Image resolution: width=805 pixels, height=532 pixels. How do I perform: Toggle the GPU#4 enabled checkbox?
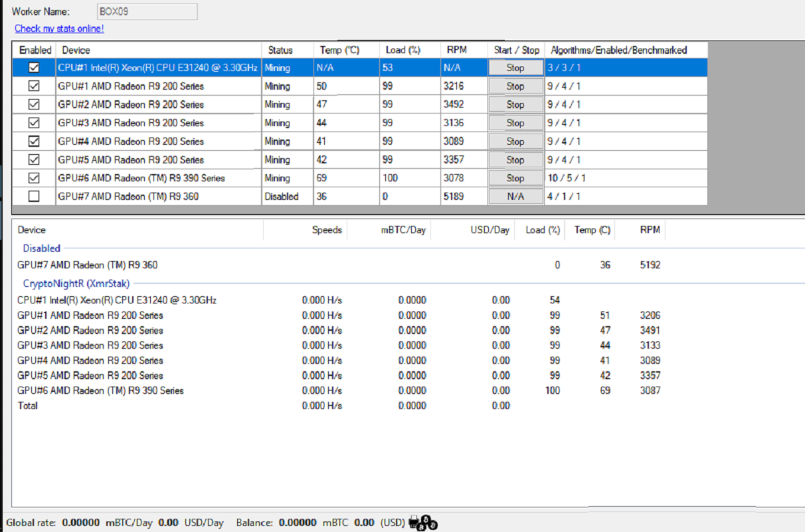pyautogui.click(x=35, y=141)
